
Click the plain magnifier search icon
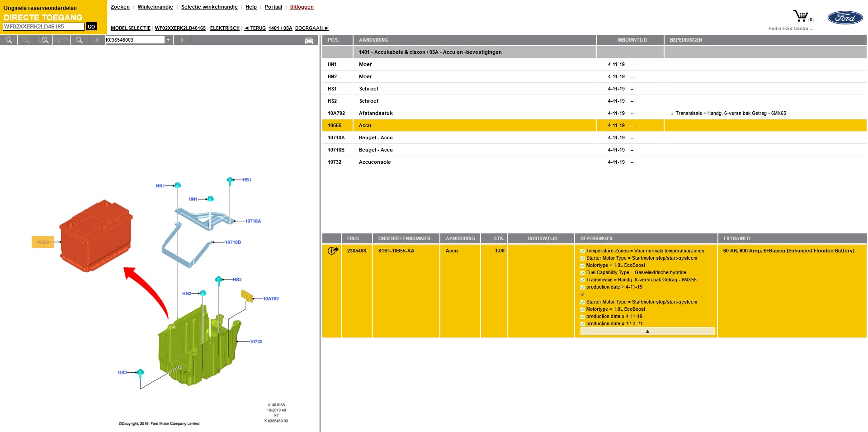pyautogui.click(x=79, y=40)
